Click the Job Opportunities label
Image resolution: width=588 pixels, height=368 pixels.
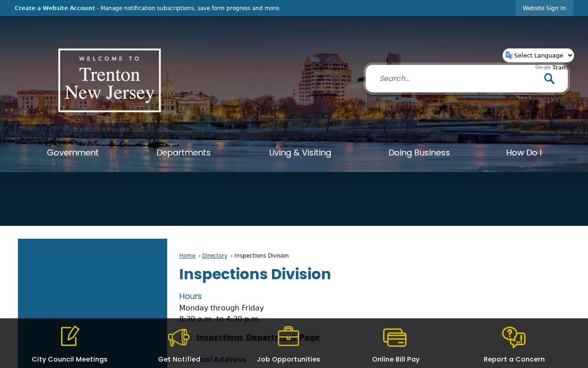(288, 359)
